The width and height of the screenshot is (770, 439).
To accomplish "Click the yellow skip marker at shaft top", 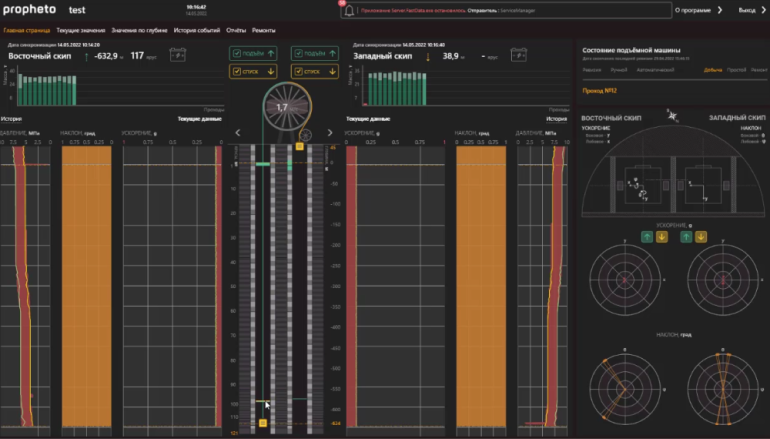I will [300, 146].
